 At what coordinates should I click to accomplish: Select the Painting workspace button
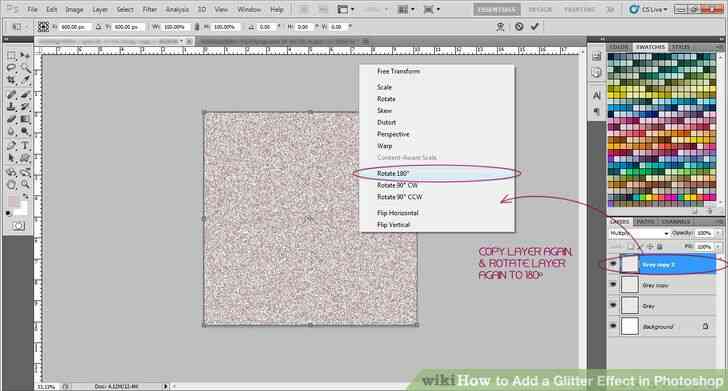[579, 9]
